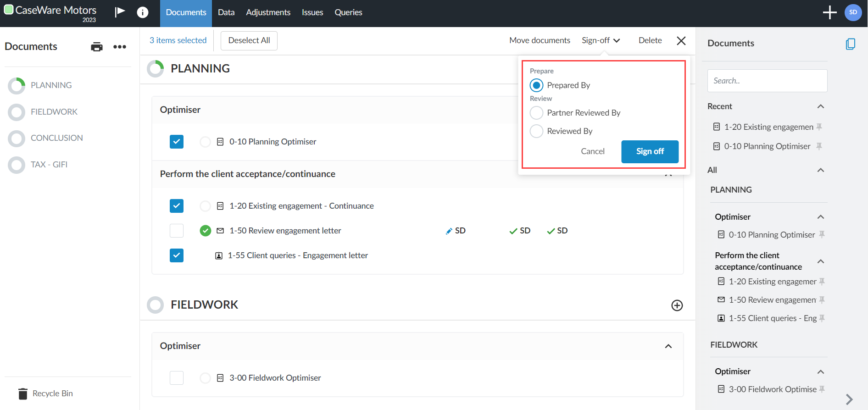The width and height of the screenshot is (868, 410).
Task: Add item with FIELDWORK plus circle icon
Action: click(677, 305)
